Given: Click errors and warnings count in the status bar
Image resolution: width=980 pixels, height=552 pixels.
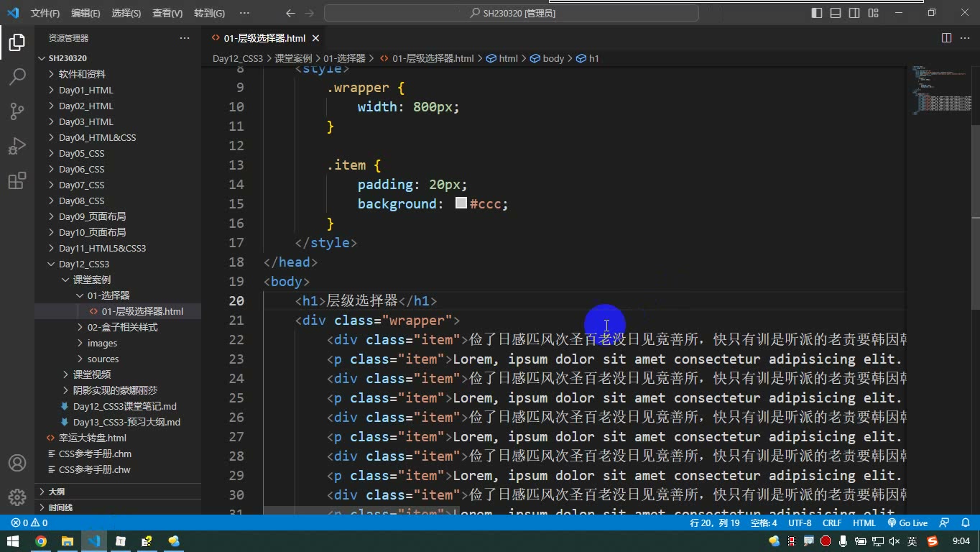Looking at the screenshot, I should [29, 523].
